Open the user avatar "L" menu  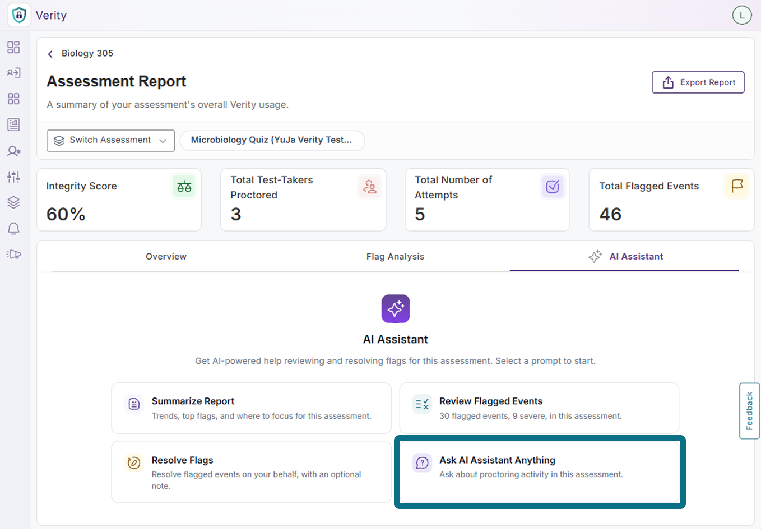tap(742, 15)
